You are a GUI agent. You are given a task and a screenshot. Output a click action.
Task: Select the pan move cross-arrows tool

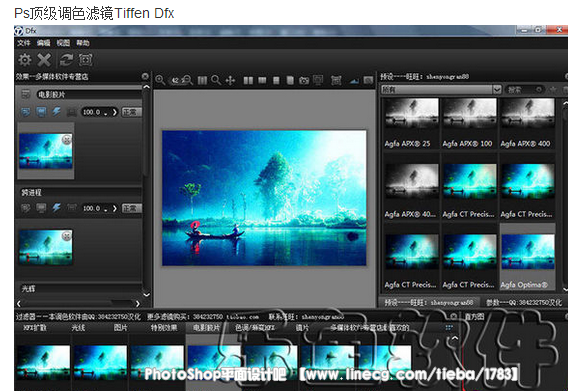[230, 80]
